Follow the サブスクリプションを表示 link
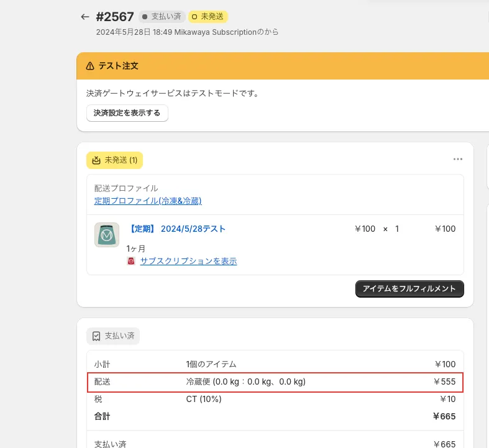 pyautogui.click(x=188, y=262)
